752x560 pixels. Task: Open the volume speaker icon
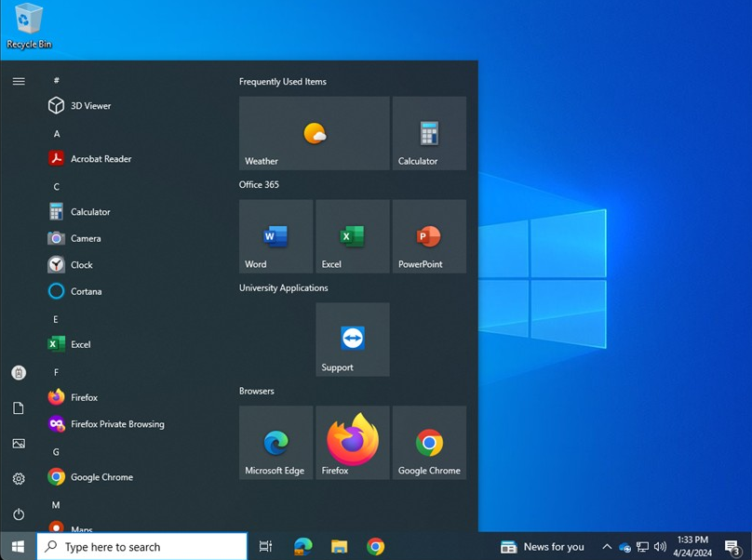(x=660, y=547)
